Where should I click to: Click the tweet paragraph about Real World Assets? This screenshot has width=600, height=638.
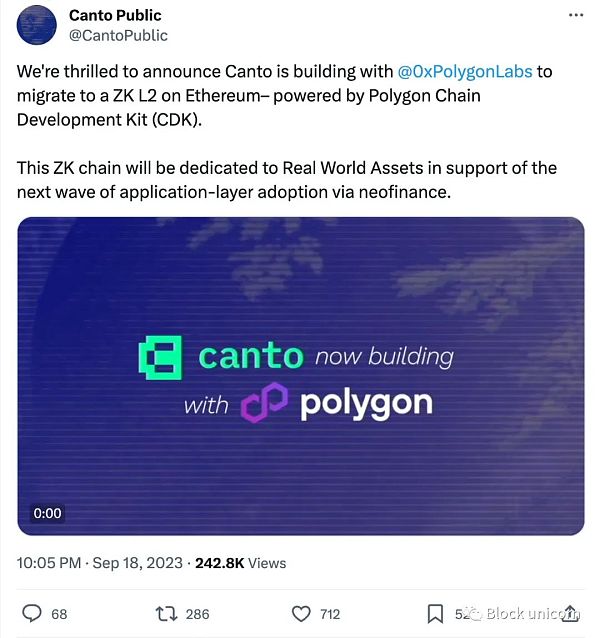pos(287,178)
